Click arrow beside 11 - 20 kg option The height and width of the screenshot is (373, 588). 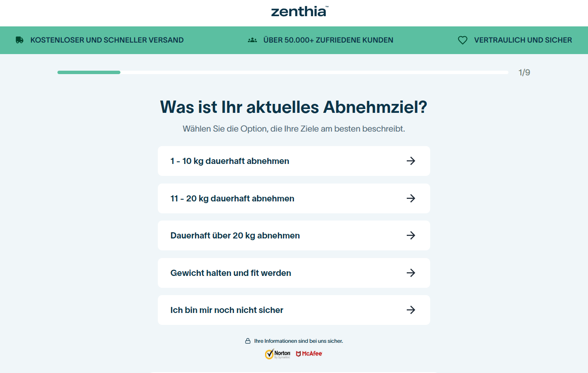(411, 198)
